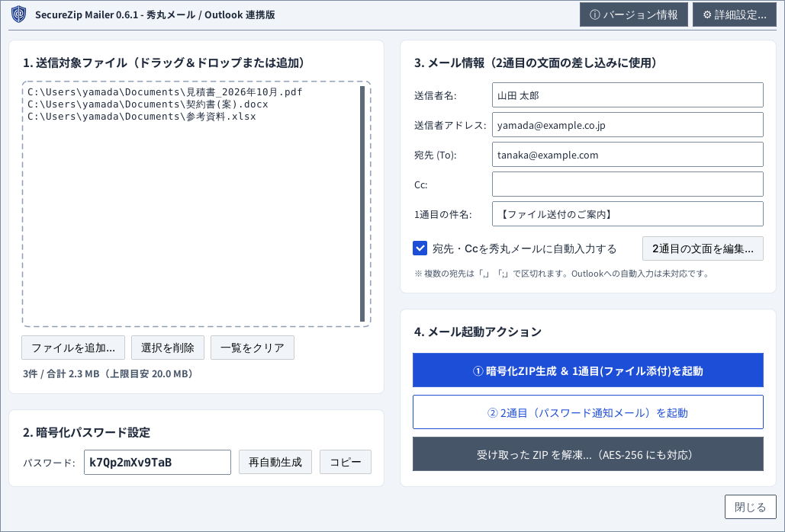Click the 4. メール起動アクション heading
This screenshot has height=532, width=785.
(478, 332)
